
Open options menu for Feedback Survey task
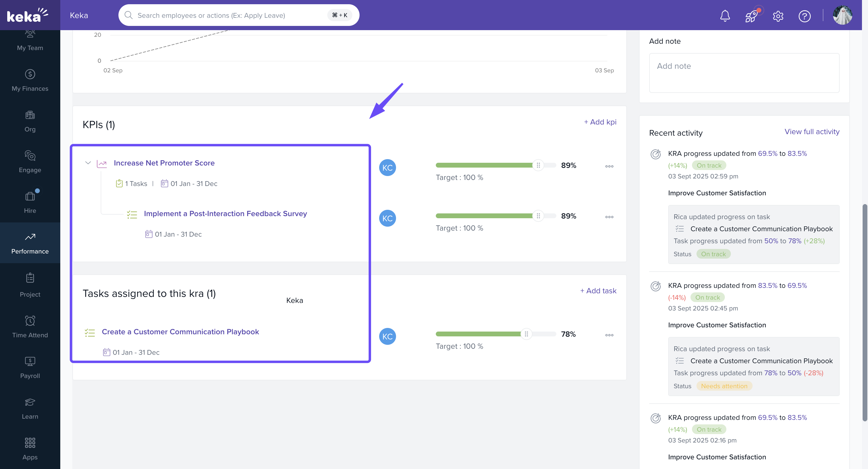(x=609, y=217)
